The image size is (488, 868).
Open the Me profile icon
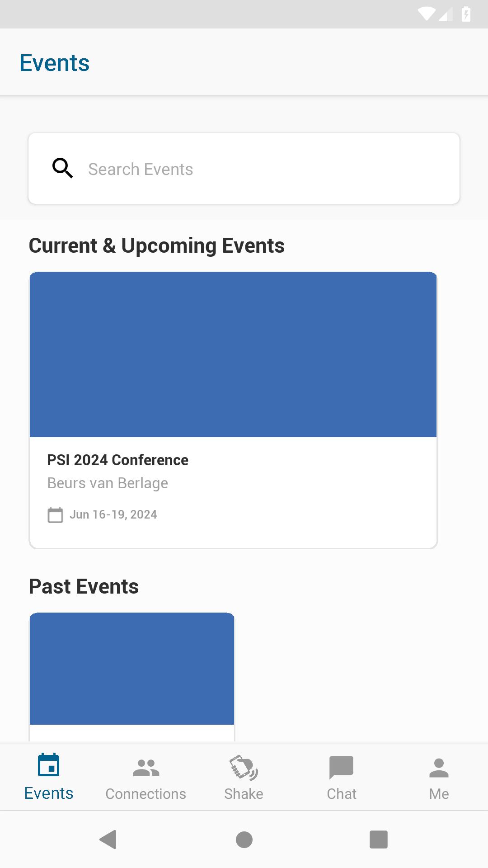click(439, 768)
